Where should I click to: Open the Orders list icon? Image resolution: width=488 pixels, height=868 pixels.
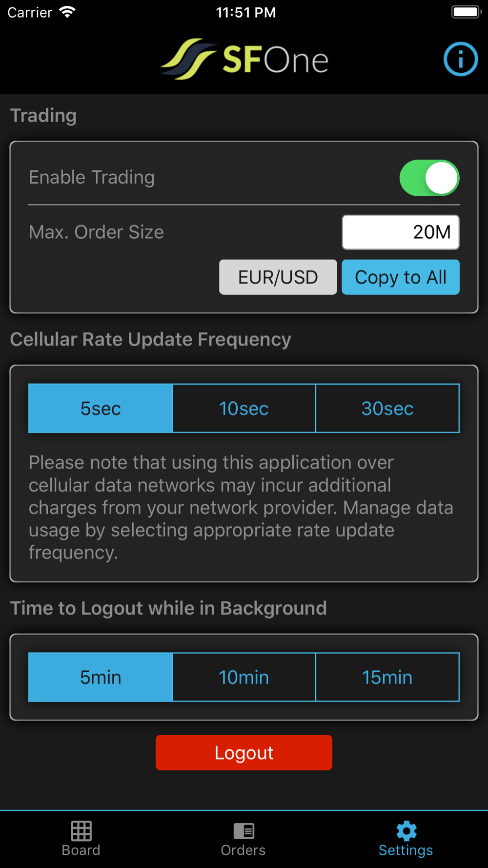244,830
